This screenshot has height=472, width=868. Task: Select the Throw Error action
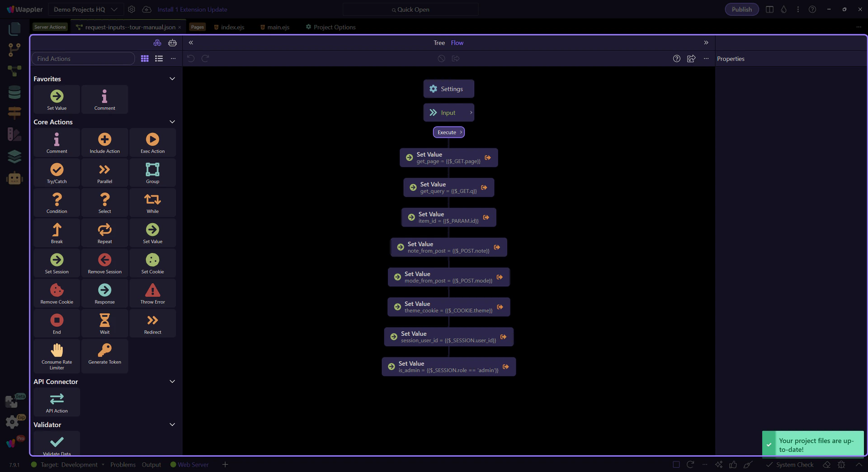(152, 293)
